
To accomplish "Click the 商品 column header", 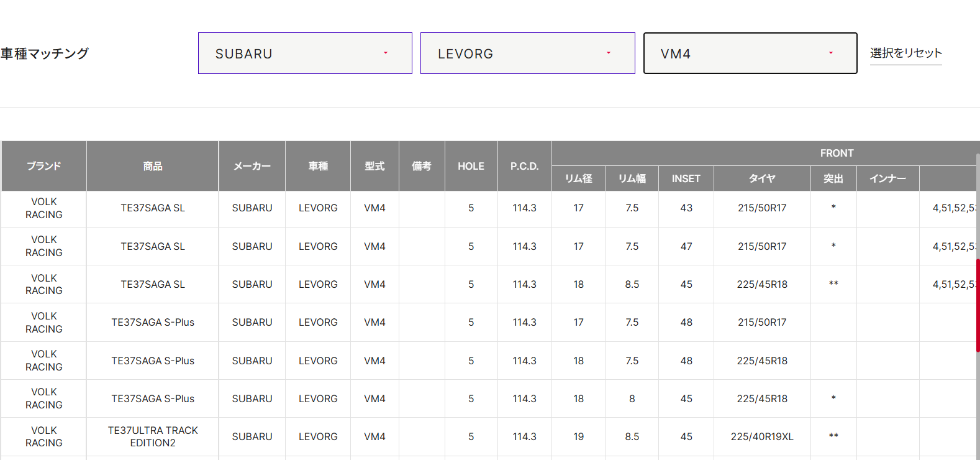I will 153,166.
